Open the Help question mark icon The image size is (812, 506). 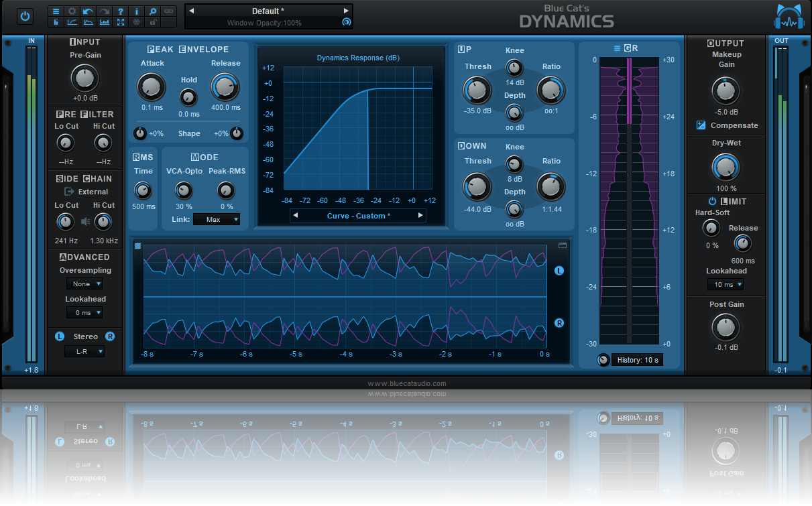121,11
